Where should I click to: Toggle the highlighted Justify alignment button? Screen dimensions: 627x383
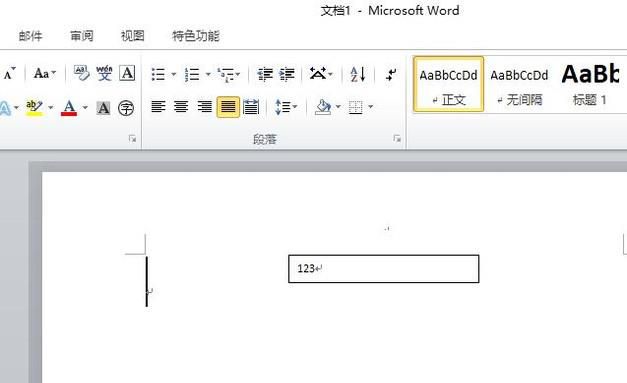[228, 107]
